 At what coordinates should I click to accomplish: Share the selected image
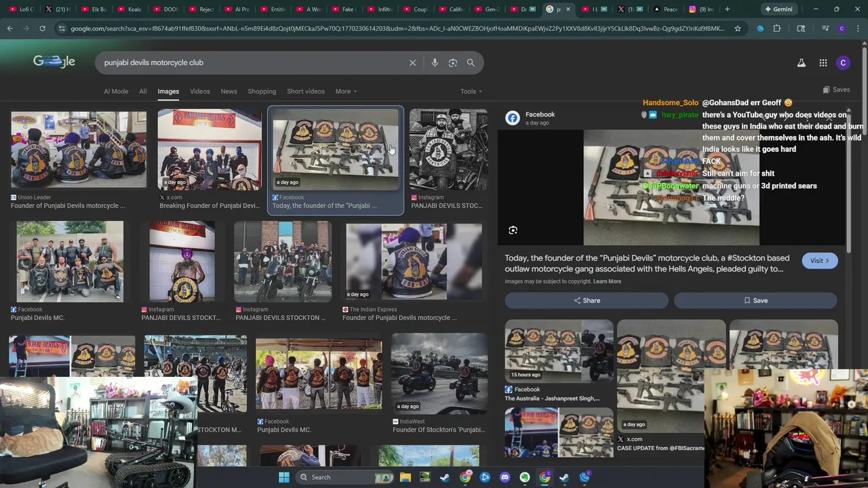pyautogui.click(x=587, y=300)
